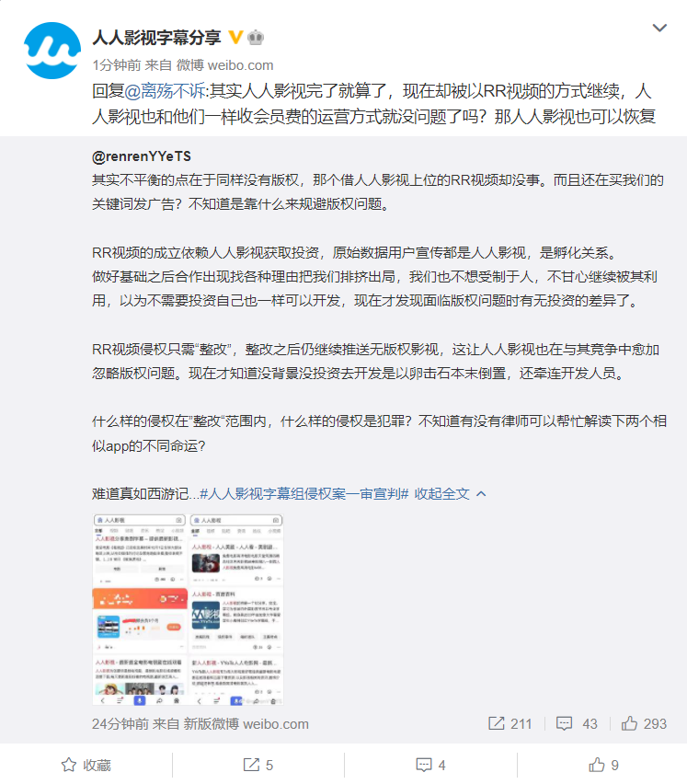687x784 pixels.
Task: Repost this reply showing 5 reposts
Action: [x=258, y=765]
